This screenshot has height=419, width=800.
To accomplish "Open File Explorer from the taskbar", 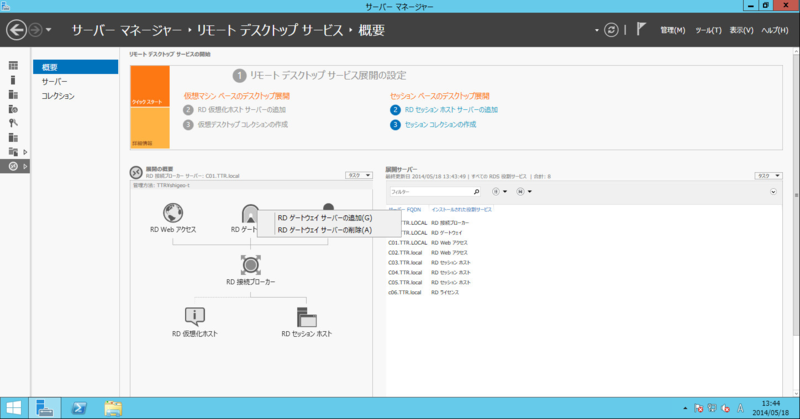I will [x=113, y=408].
